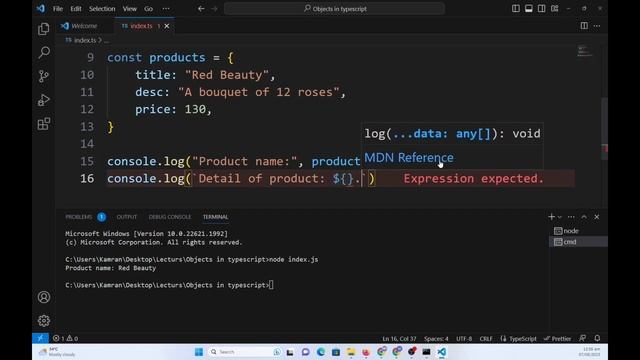Open the Source Control view
The height and width of the screenshot is (360, 640).
click(x=44, y=76)
